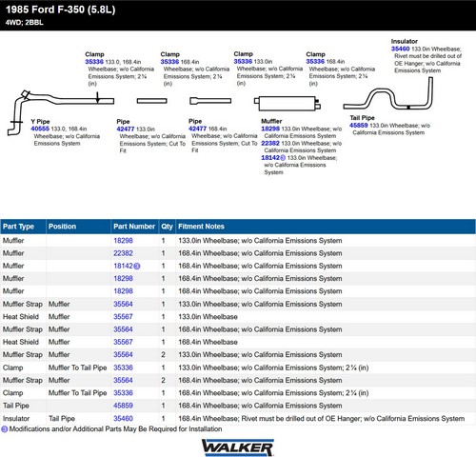The width and height of the screenshot is (476, 457).
Task: Open 35460 in the Insulator table row
Action: (123, 419)
